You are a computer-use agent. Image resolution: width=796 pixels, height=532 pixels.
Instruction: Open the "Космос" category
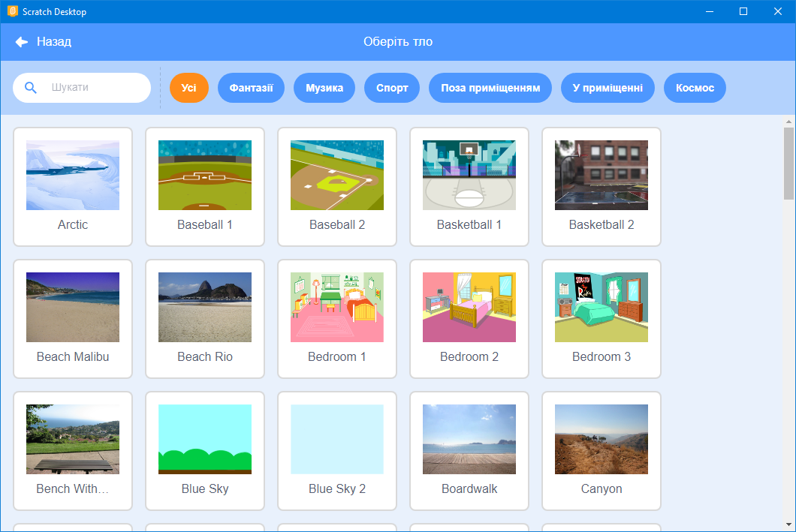click(x=694, y=87)
